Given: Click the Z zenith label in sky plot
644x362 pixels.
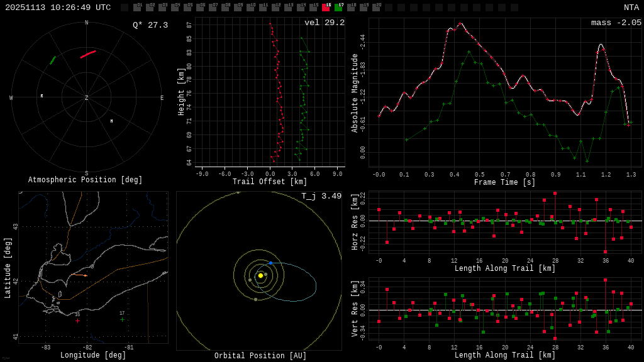Looking at the screenshot, I should coord(86,97).
